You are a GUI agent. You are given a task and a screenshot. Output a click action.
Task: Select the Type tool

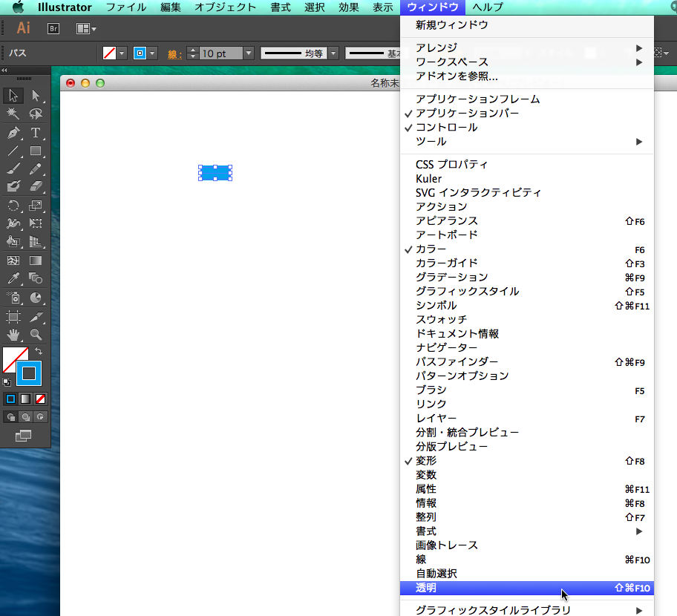(36, 132)
